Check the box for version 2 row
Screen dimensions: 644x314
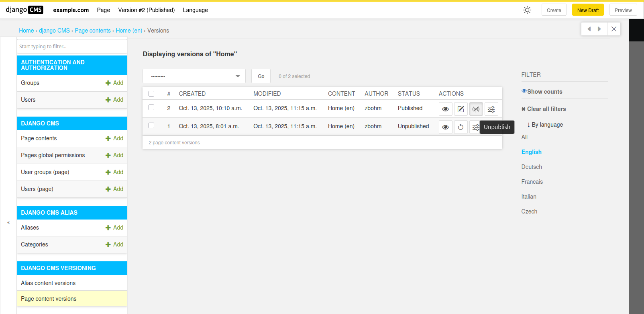151,107
